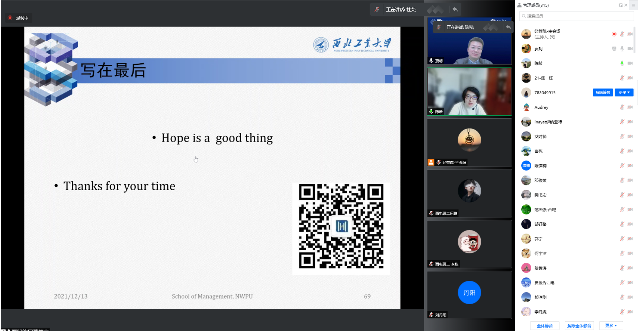Click the pop-out icon in the member panel header

click(621, 5)
